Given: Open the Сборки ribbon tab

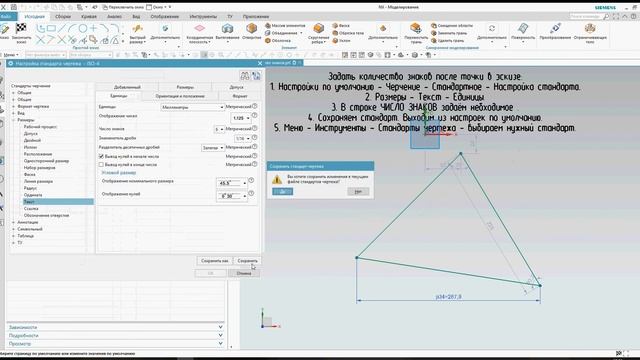Looking at the screenshot, I should pyautogui.click(x=63, y=17).
